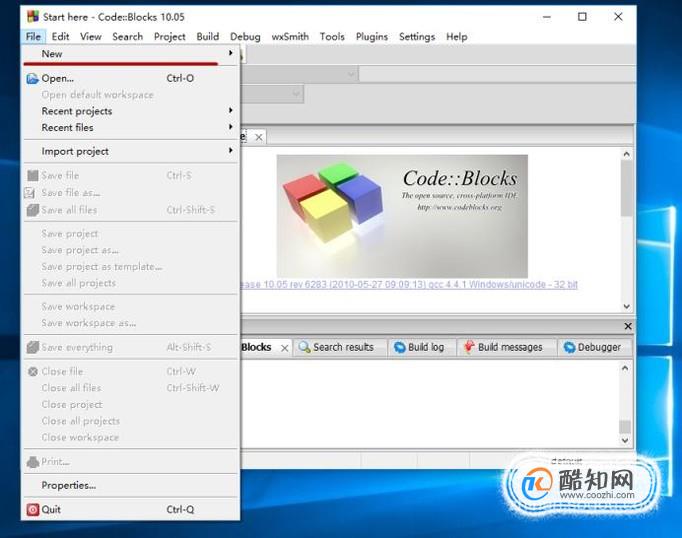Open the Edit menu
The height and width of the screenshot is (538, 682).
point(60,37)
